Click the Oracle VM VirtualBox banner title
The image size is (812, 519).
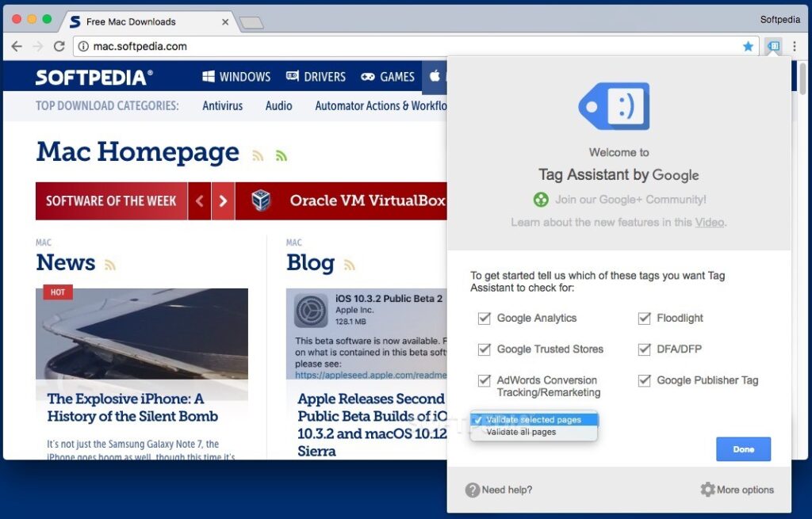368,200
